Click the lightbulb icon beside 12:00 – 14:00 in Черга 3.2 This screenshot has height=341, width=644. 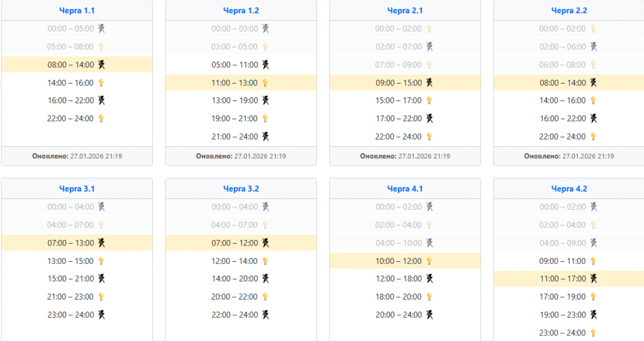pos(265,261)
